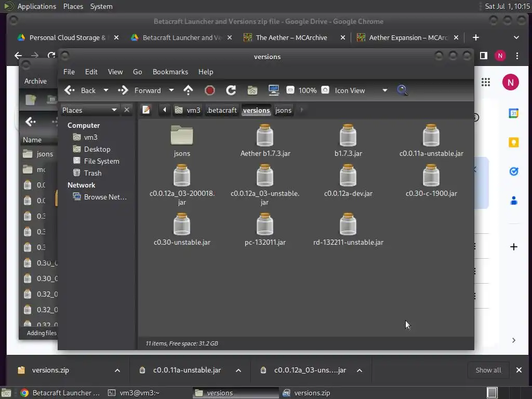The height and width of the screenshot is (399, 532).
Task: Select the c0.0.12a-dev.jar file
Action: point(348,180)
